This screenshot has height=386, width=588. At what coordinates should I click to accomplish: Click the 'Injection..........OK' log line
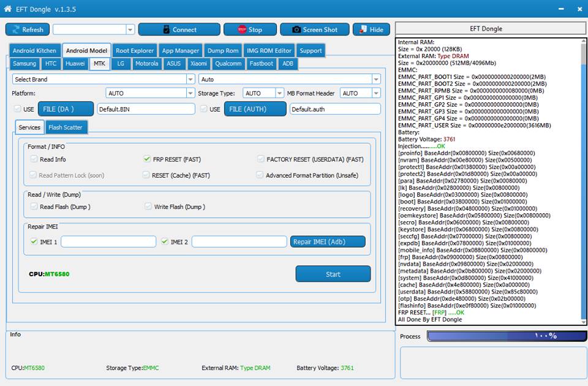coord(421,146)
